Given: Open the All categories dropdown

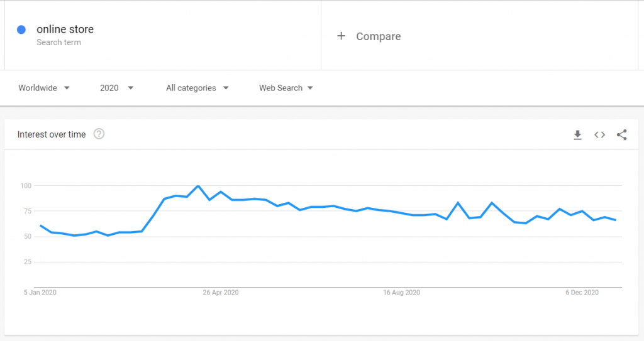Looking at the screenshot, I should (x=197, y=88).
